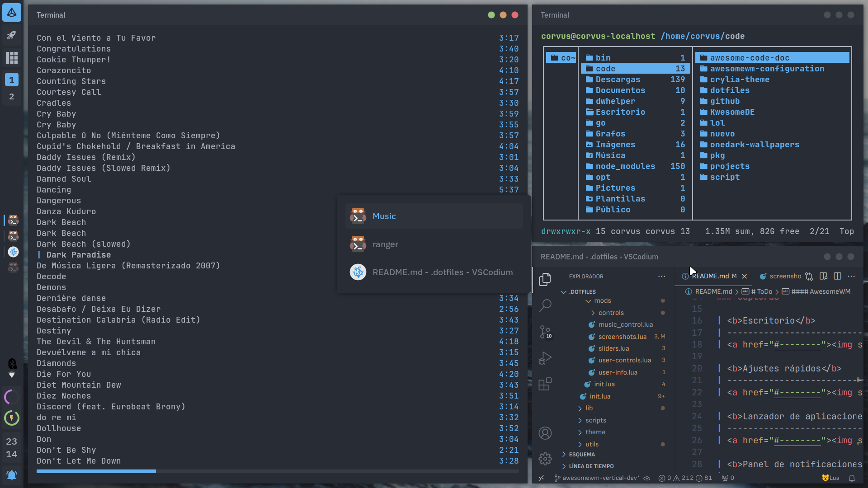Expand the scripts folder in explorer

click(595, 420)
